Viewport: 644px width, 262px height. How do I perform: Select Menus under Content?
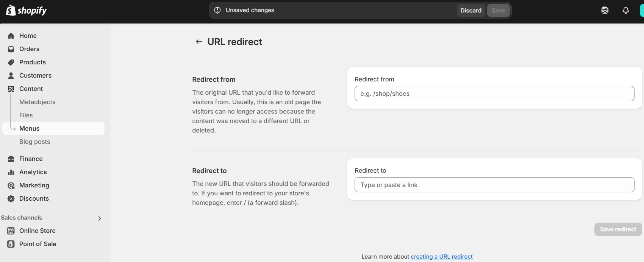29,128
